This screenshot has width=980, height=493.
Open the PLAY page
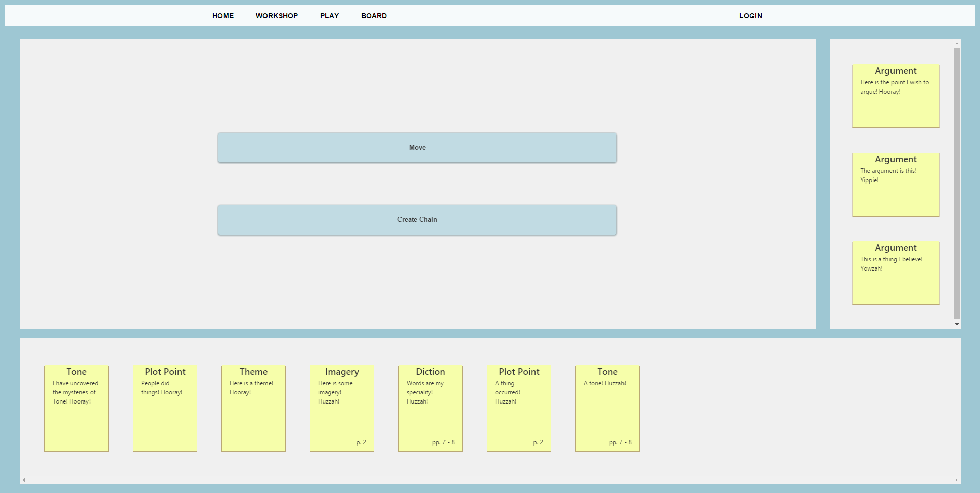(329, 16)
